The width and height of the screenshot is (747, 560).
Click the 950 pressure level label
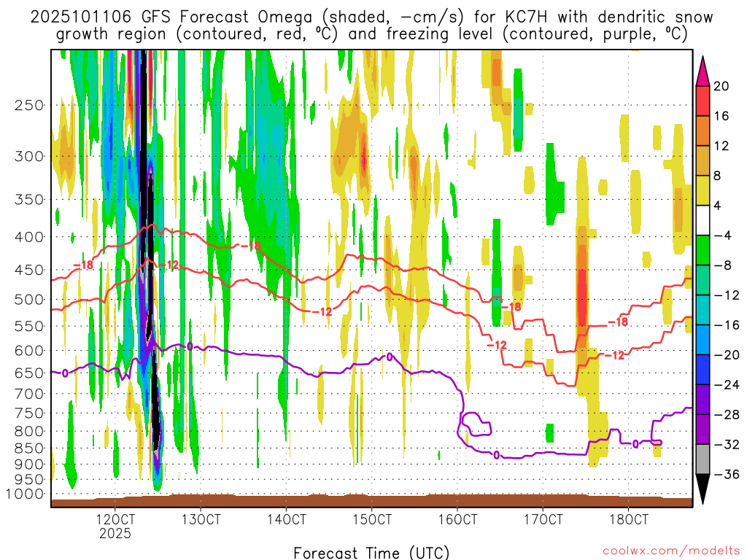29,479
